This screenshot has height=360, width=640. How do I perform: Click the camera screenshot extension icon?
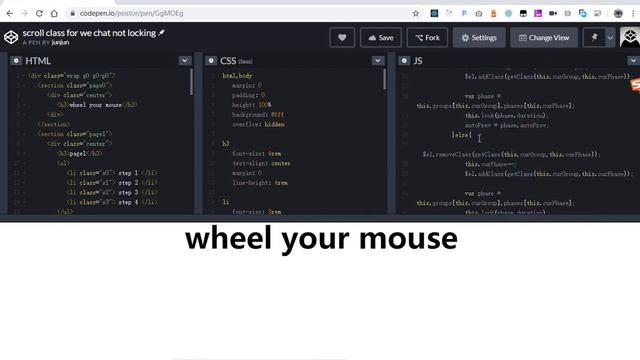click(x=479, y=13)
